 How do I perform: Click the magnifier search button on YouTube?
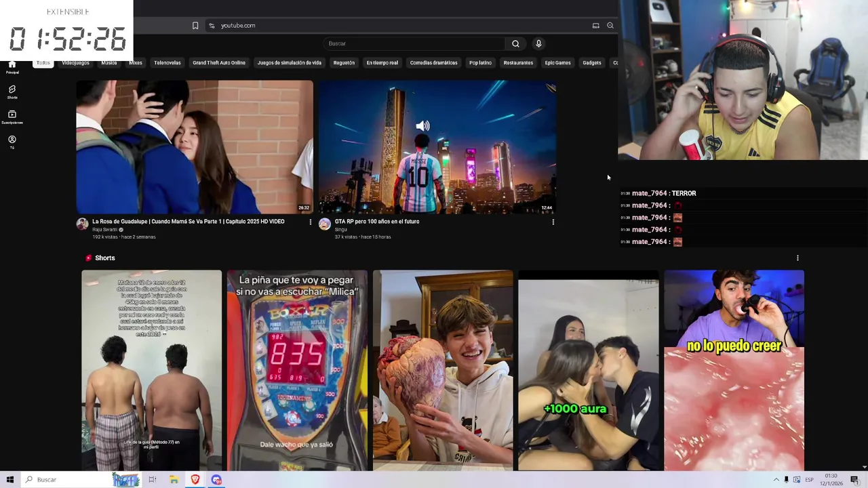[515, 43]
